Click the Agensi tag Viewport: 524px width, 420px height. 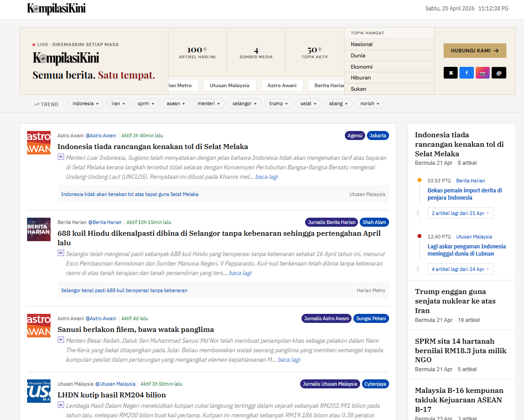(x=355, y=135)
